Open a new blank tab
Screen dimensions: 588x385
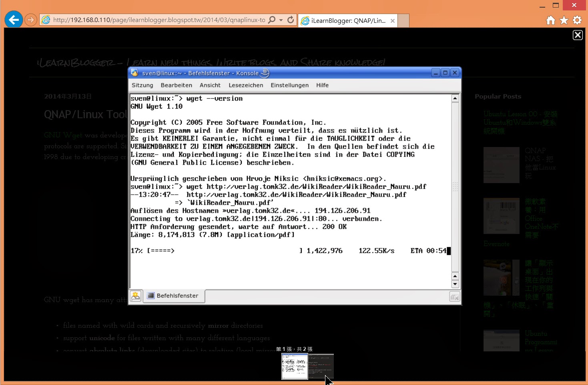pyautogui.click(x=403, y=21)
